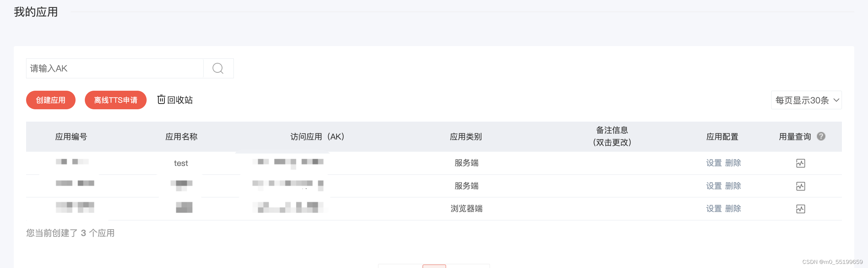868x268 pixels.
Task: Click the 离线TTS申请 button
Action: point(115,100)
